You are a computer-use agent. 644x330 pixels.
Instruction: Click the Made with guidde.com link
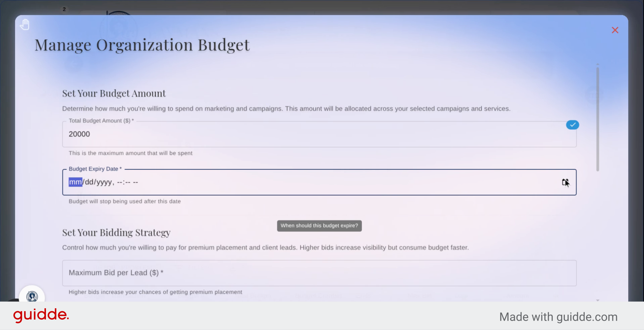[558, 317]
